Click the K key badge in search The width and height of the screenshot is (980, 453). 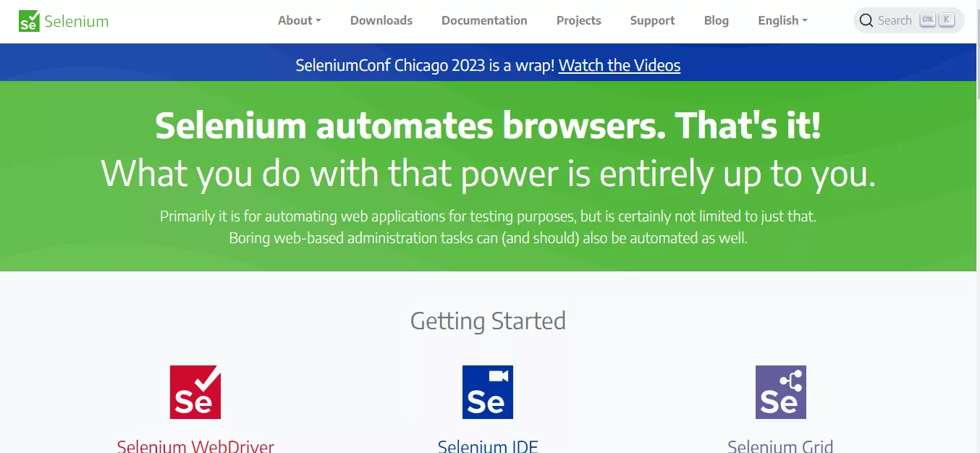click(946, 20)
